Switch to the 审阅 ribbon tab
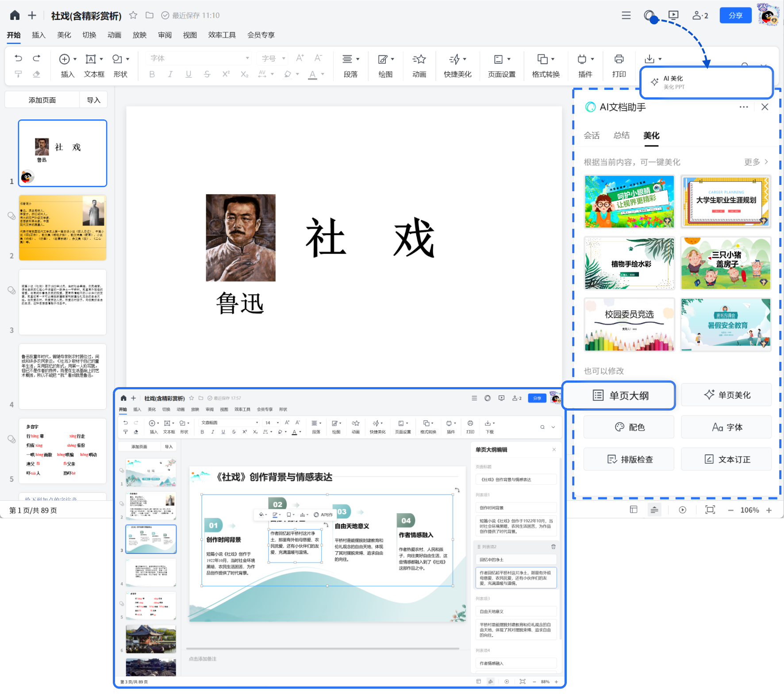The width and height of the screenshot is (784, 699). tap(164, 35)
